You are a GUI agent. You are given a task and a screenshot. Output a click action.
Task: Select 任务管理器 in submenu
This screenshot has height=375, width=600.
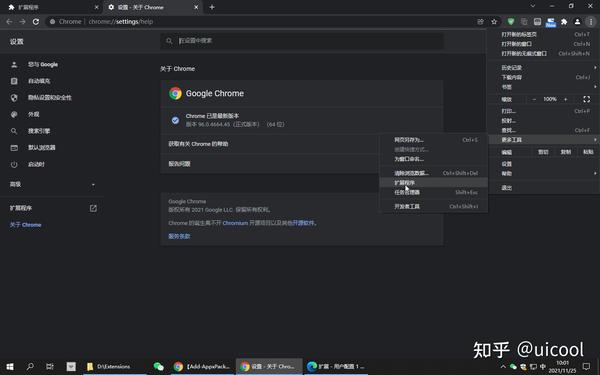click(434, 192)
